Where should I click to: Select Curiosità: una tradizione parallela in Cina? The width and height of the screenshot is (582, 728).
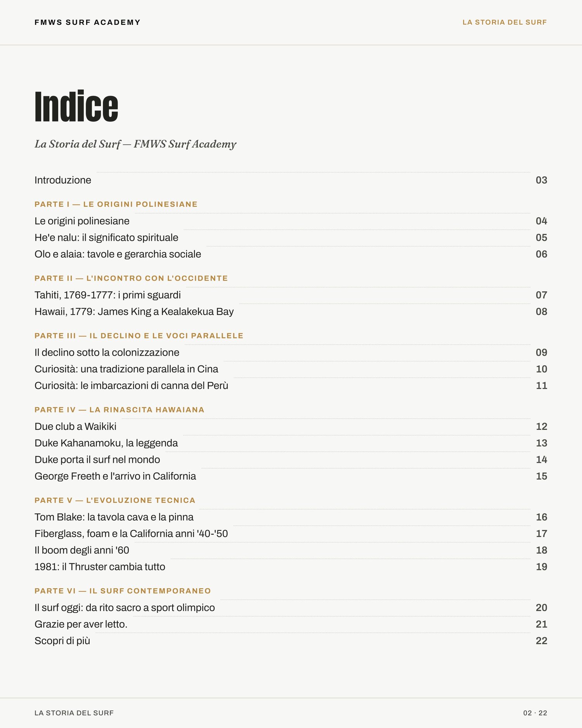coord(291,369)
